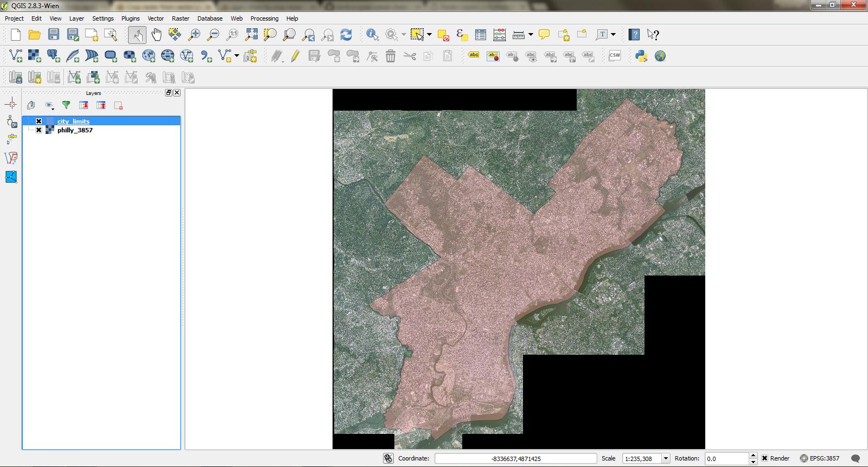
Task: Open text annotation dropdown arrow
Action: click(x=614, y=35)
